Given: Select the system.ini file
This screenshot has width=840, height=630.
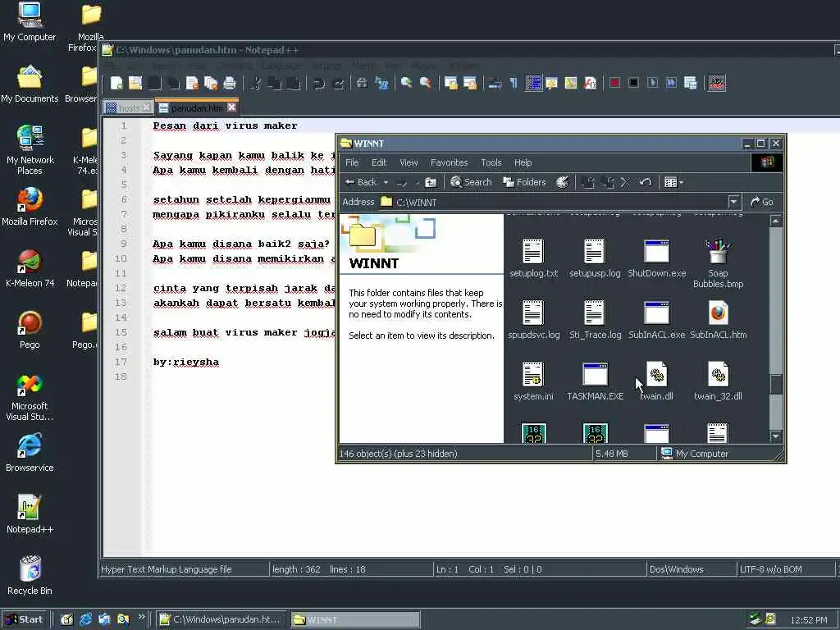Looking at the screenshot, I should tap(533, 381).
